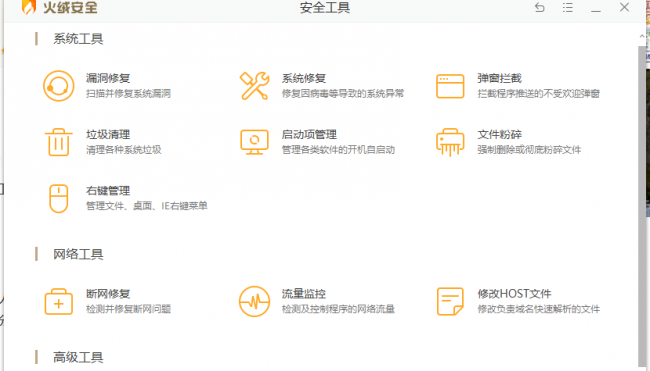Click description 检测及控制程序的网络流量
This screenshot has height=371, width=650.
pyautogui.click(x=338, y=309)
